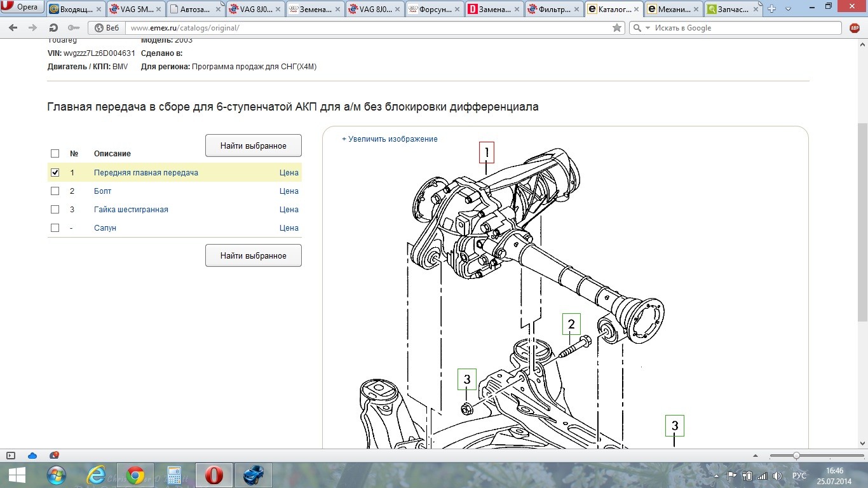Toggle the Opera panels sidebar icon
The height and width of the screenshot is (488, 868).
[11, 456]
